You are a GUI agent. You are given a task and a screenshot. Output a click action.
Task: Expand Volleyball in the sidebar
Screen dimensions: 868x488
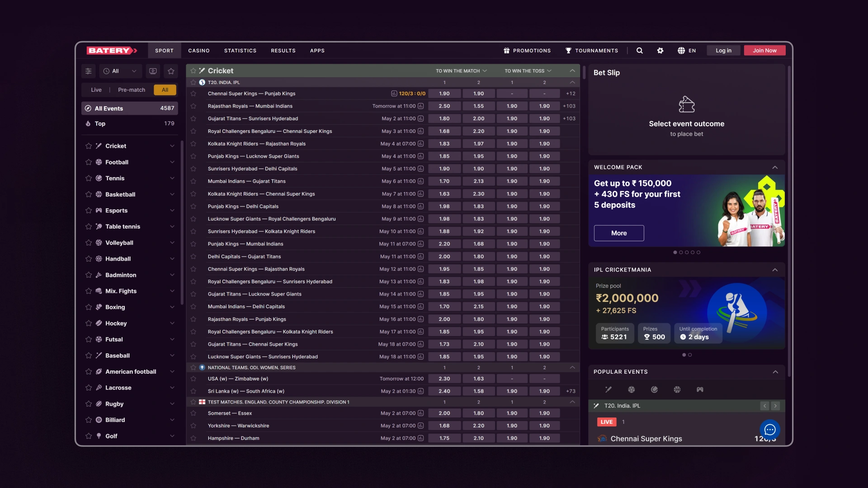pyautogui.click(x=172, y=243)
